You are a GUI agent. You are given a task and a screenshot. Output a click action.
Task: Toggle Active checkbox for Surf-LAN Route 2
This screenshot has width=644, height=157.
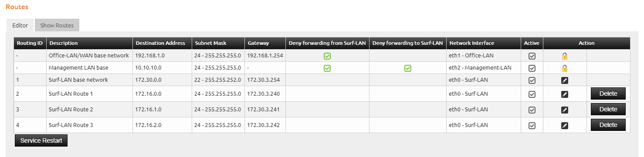point(532,110)
